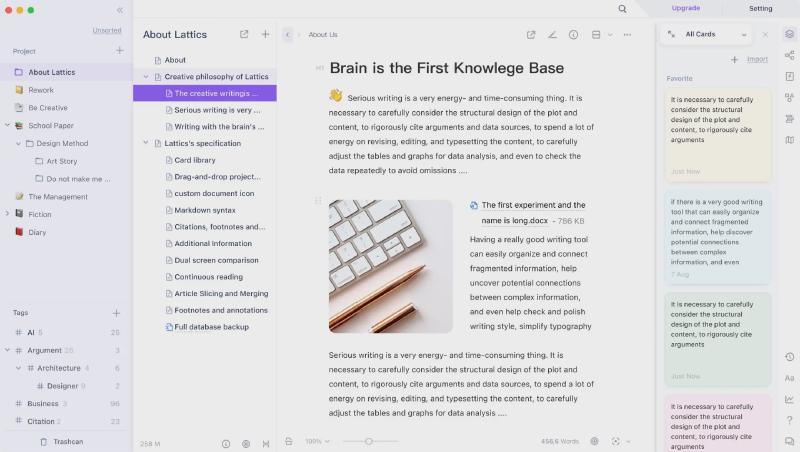Open the cards stack panel icon

coord(789,34)
